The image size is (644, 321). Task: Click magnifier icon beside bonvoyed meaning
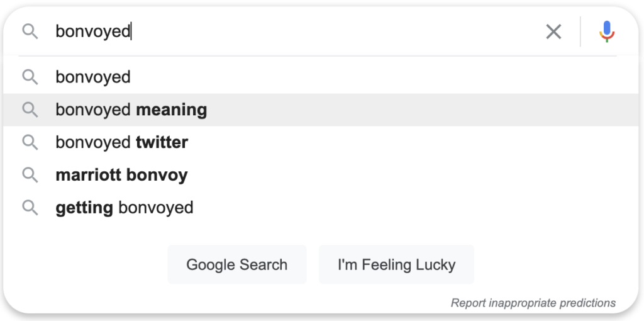click(30, 110)
